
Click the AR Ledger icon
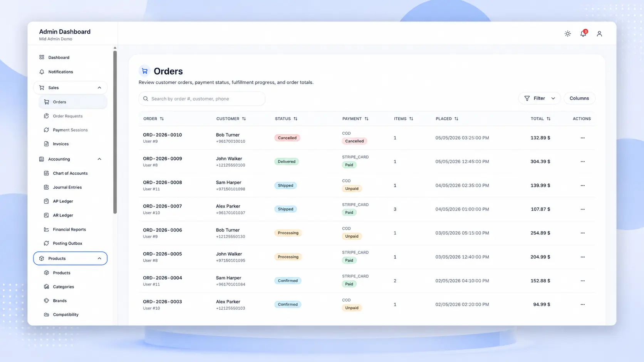[47, 215]
